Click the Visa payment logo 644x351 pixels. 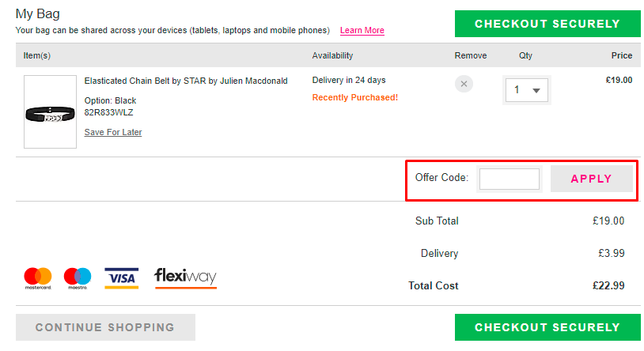(x=121, y=277)
